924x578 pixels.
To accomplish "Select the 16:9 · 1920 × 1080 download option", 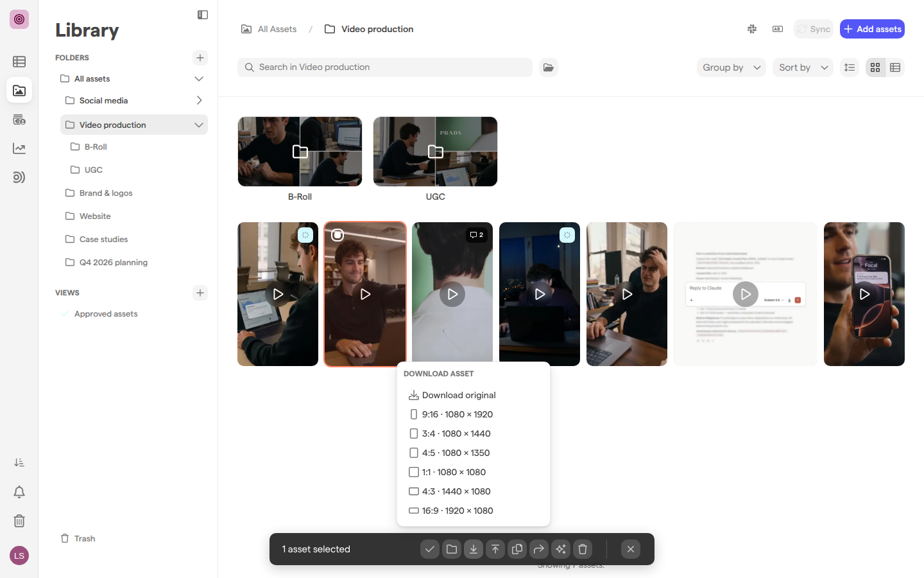I will click(474, 511).
